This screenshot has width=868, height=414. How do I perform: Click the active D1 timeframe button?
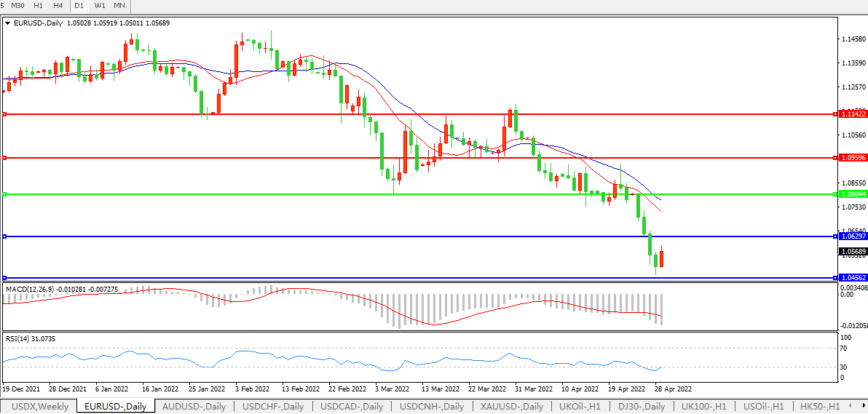pyautogui.click(x=79, y=6)
